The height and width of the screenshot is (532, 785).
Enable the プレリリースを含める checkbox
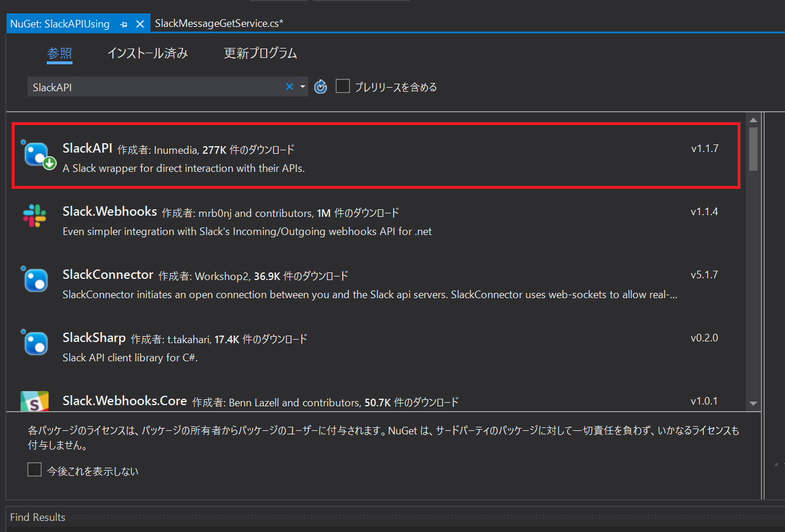click(342, 86)
